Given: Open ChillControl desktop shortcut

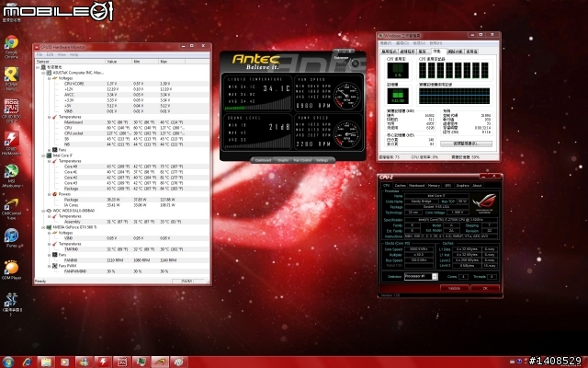Looking at the screenshot, I should (x=11, y=209).
